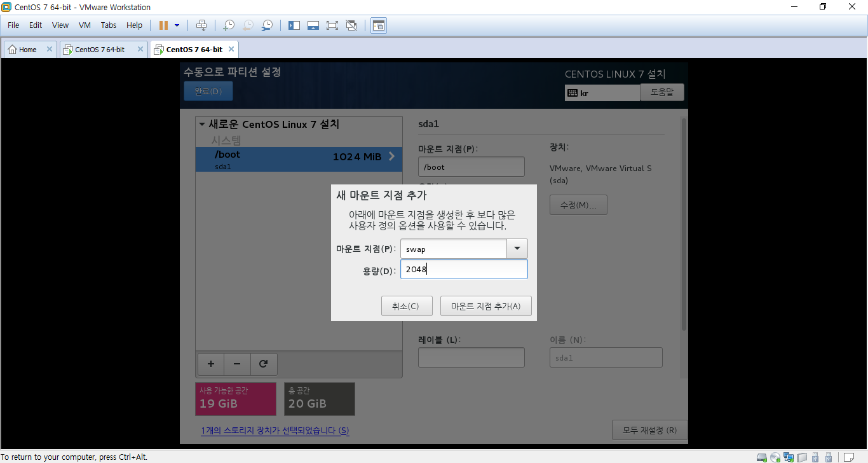Click the Unity mode toolbar icon
The height and width of the screenshot is (463, 868).
click(351, 25)
